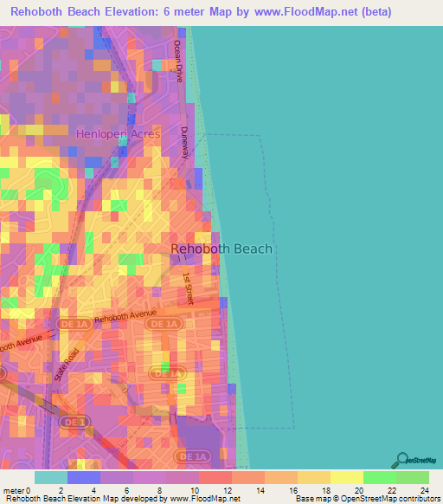Click the 10–12 meter red legend swatch
This screenshot has width=443, height=504.
point(215,478)
